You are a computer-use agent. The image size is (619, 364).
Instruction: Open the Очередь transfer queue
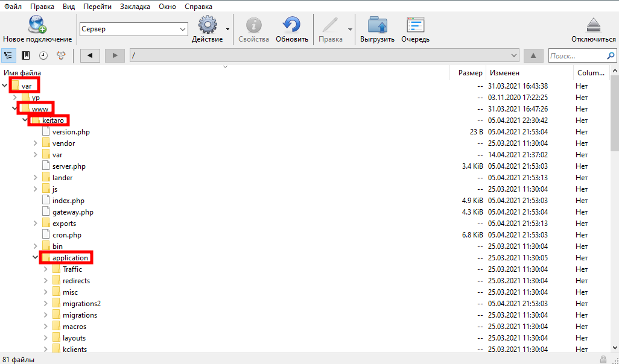click(415, 25)
